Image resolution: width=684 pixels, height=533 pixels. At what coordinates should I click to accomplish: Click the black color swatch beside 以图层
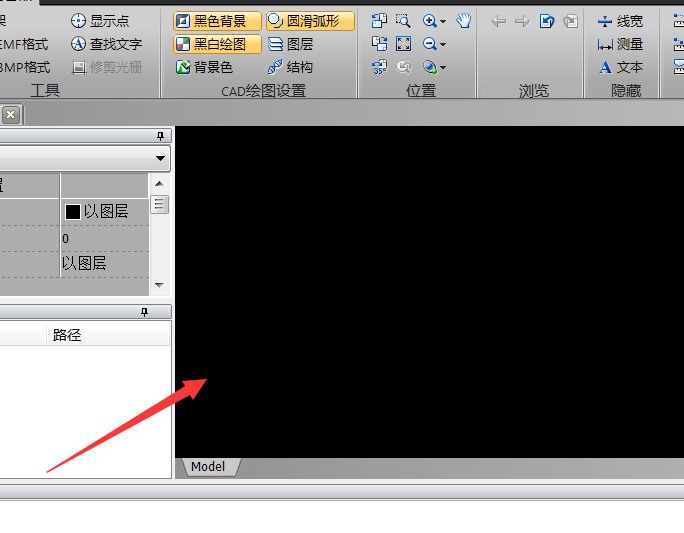72,212
